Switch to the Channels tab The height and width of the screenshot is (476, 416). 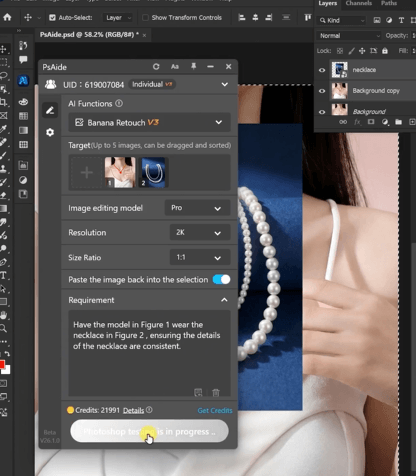[359, 3]
